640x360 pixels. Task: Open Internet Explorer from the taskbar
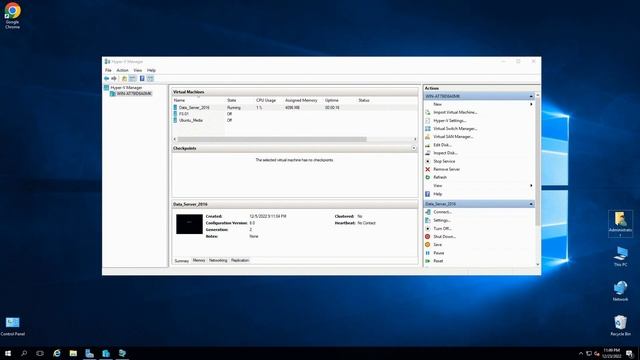pyautogui.click(x=57, y=353)
